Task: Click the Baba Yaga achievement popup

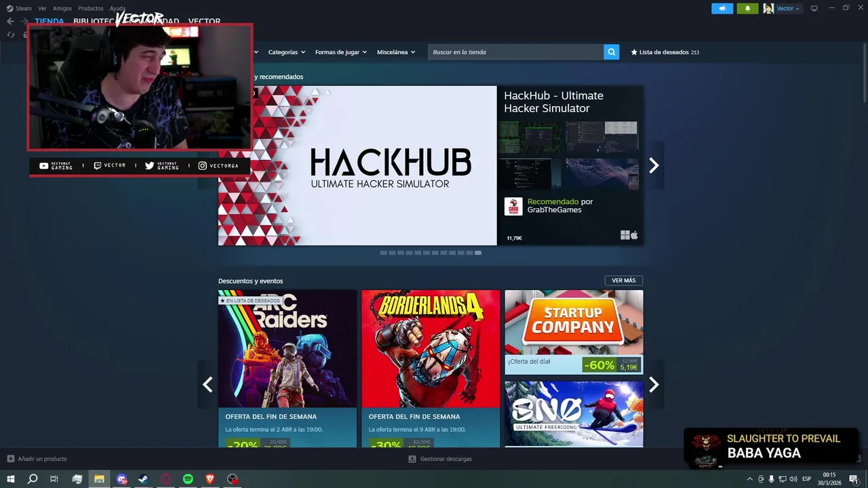Action: click(x=771, y=447)
